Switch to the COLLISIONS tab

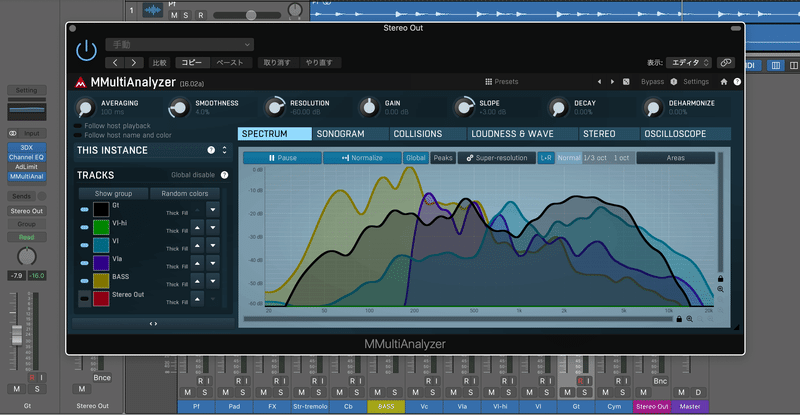click(428, 134)
